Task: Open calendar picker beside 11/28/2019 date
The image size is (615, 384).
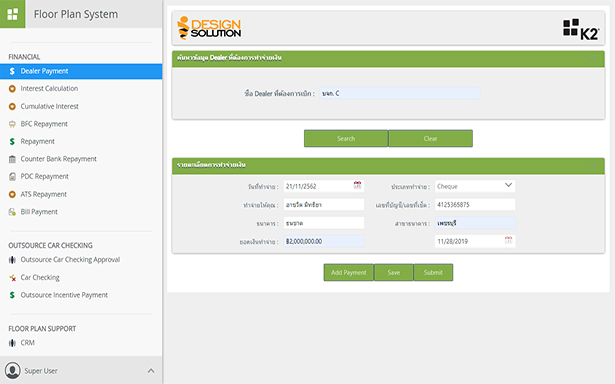Action: click(508, 240)
